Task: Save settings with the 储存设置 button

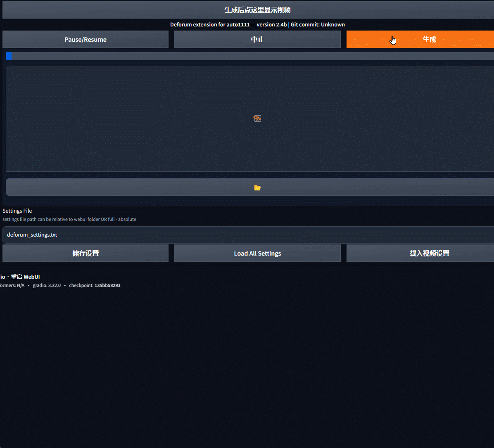Action: [x=85, y=253]
